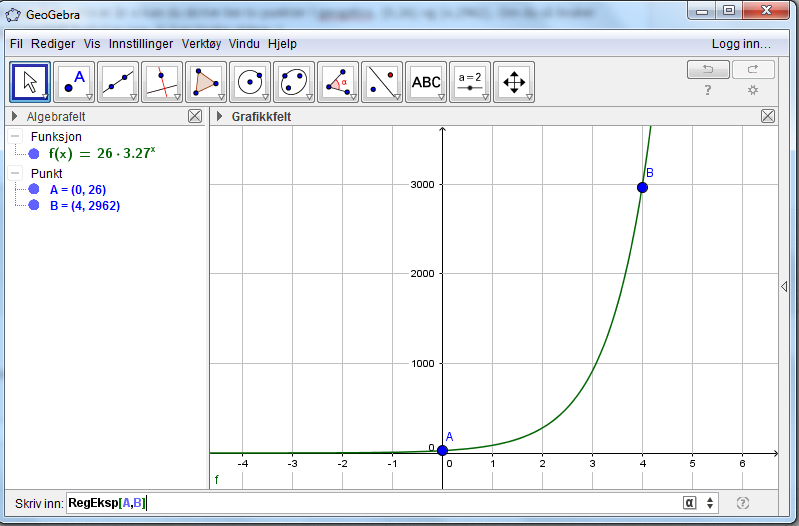
Task: Collapse the Punkt tree group
Action: [15, 173]
